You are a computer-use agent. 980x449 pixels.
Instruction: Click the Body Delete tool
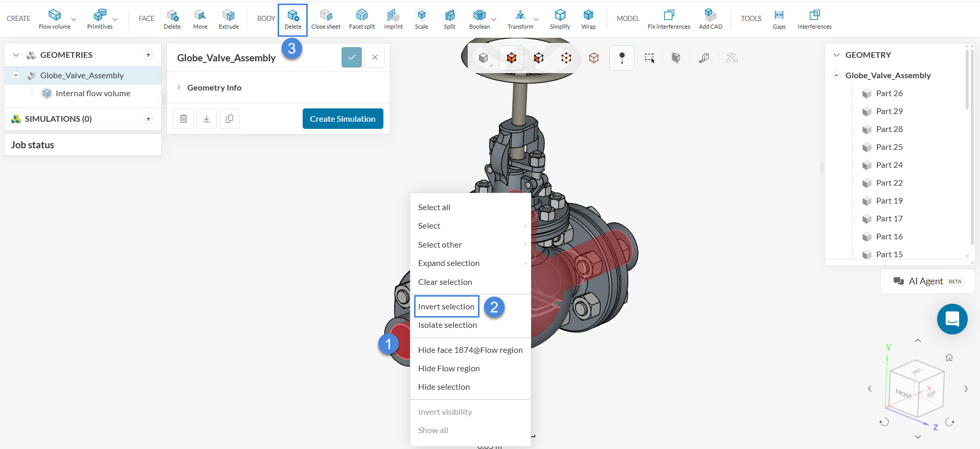pyautogui.click(x=292, y=19)
